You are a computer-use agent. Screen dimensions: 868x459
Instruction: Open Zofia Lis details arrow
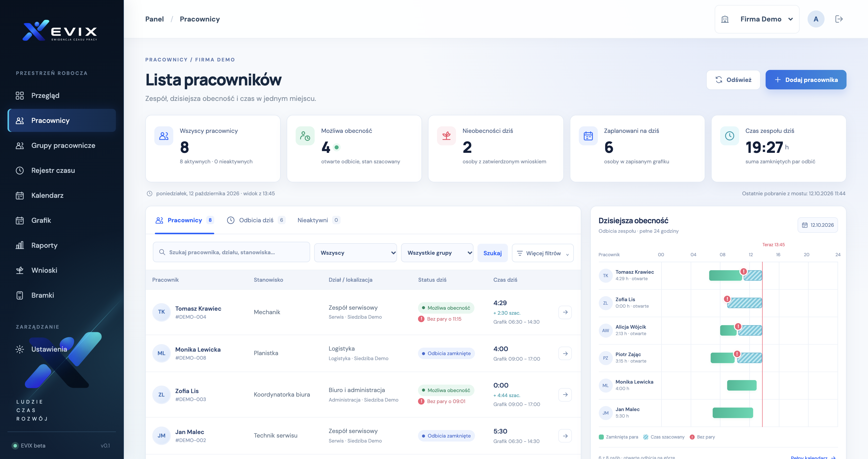click(565, 394)
